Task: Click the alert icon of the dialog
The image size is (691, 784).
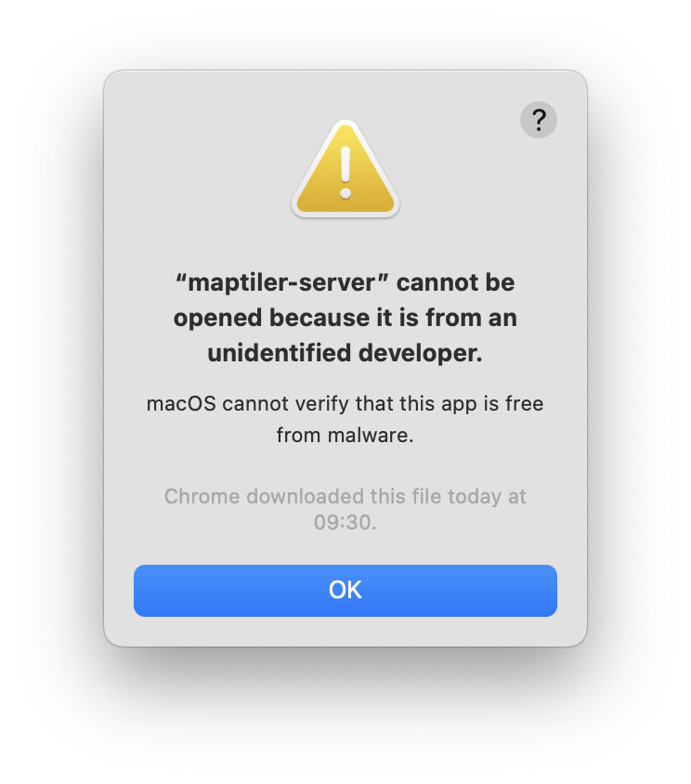Action: coord(345,169)
